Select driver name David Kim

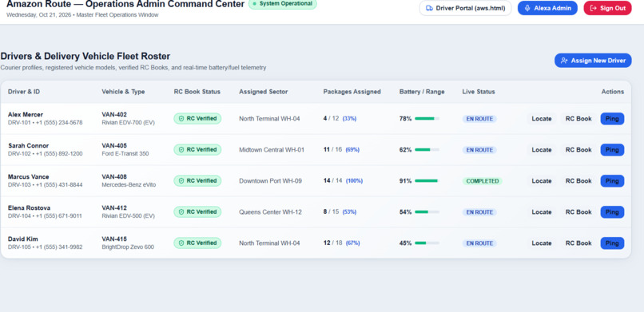point(23,239)
